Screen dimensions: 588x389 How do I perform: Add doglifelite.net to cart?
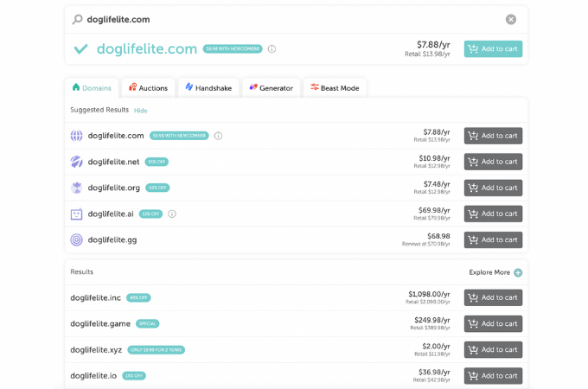(493, 162)
